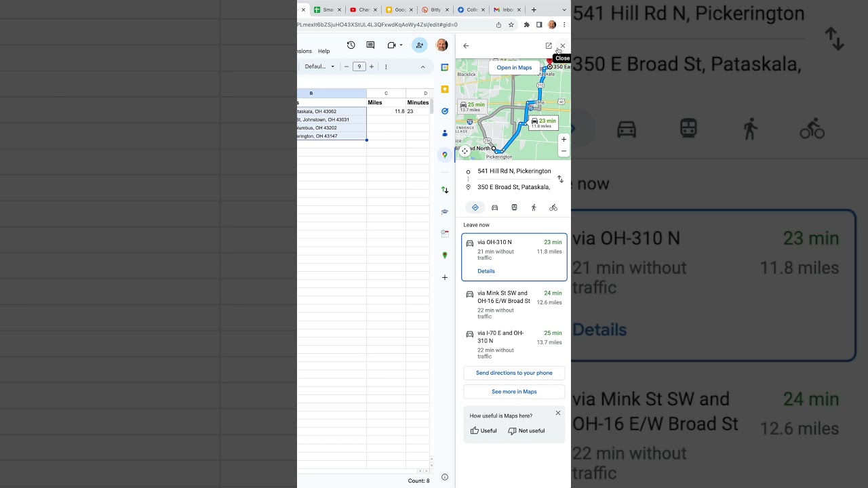Open Chrome three-dot menu

point(564,25)
